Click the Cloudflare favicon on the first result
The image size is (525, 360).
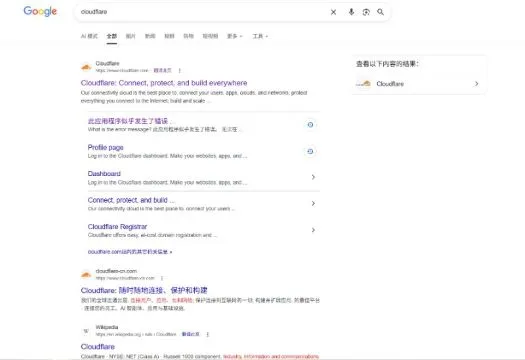click(86, 67)
